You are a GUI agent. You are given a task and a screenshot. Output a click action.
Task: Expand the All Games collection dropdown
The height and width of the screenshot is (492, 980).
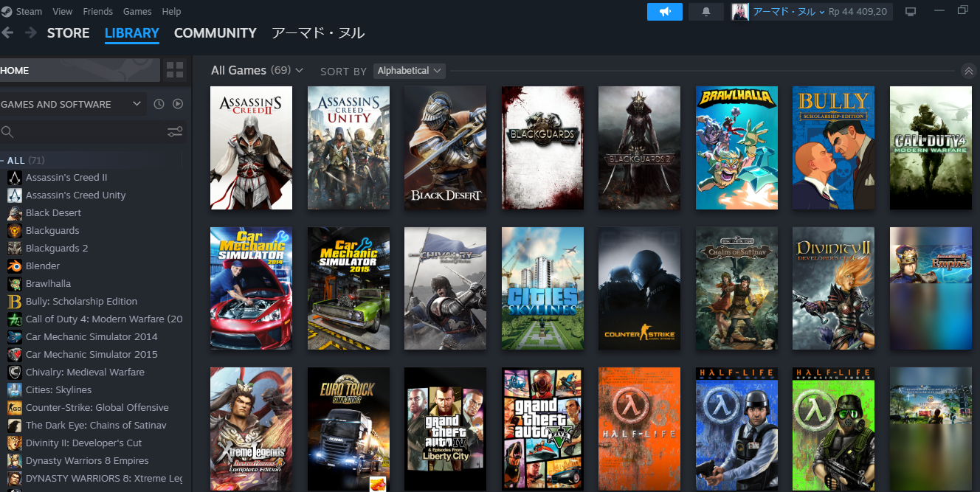point(299,71)
